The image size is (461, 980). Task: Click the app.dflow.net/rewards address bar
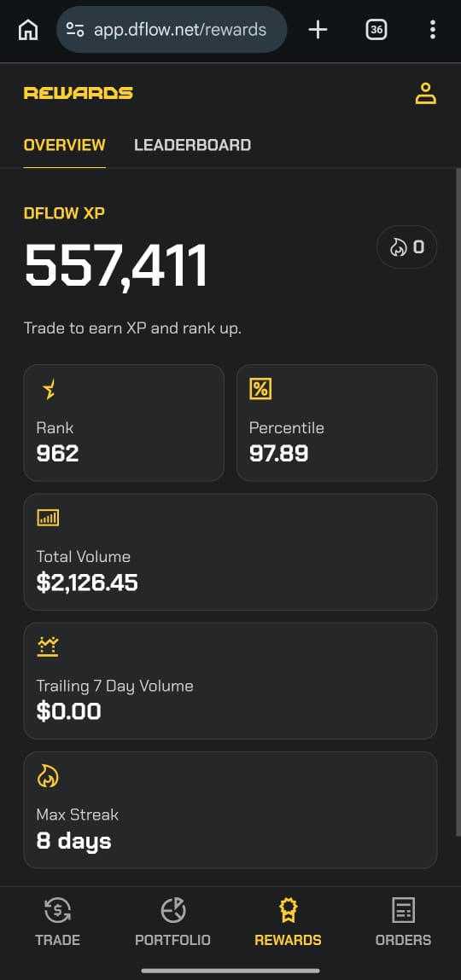click(172, 29)
